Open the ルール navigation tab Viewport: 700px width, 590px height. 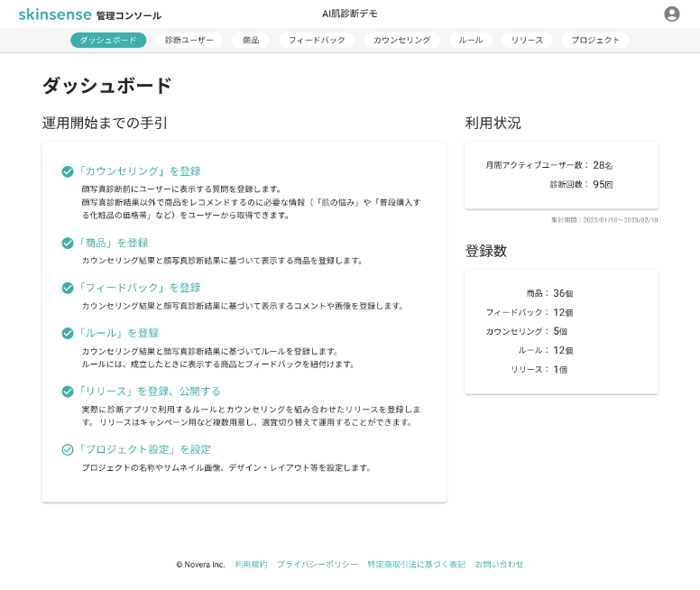(x=471, y=41)
